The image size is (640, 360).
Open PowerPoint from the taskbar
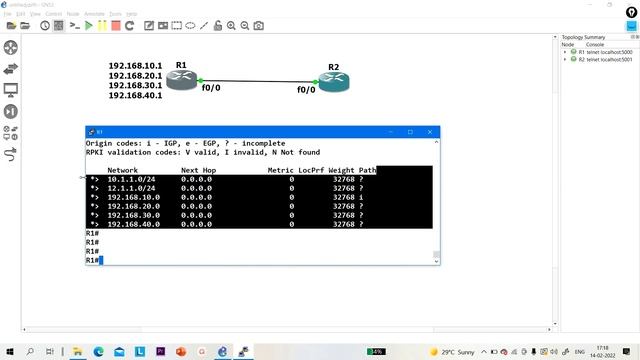(x=181, y=351)
